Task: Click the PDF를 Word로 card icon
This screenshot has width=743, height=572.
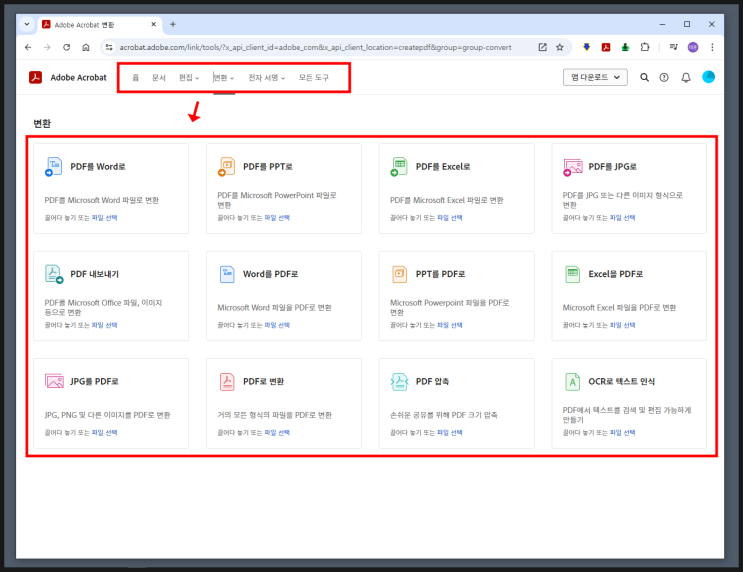Action: (x=53, y=167)
